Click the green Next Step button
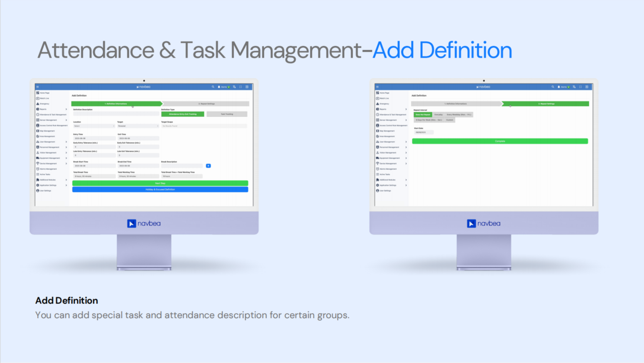Image resolution: width=644 pixels, height=363 pixels. (x=160, y=183)
